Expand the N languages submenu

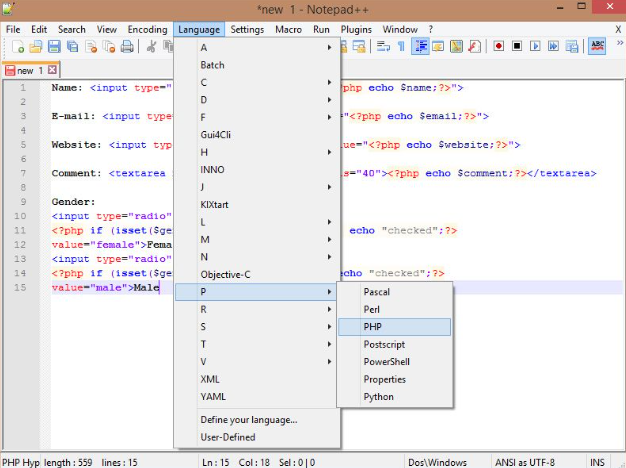256,257
